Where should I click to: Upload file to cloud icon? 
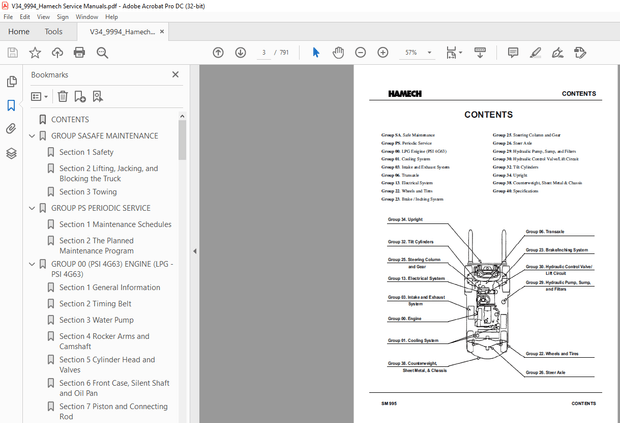pos(57,53)
